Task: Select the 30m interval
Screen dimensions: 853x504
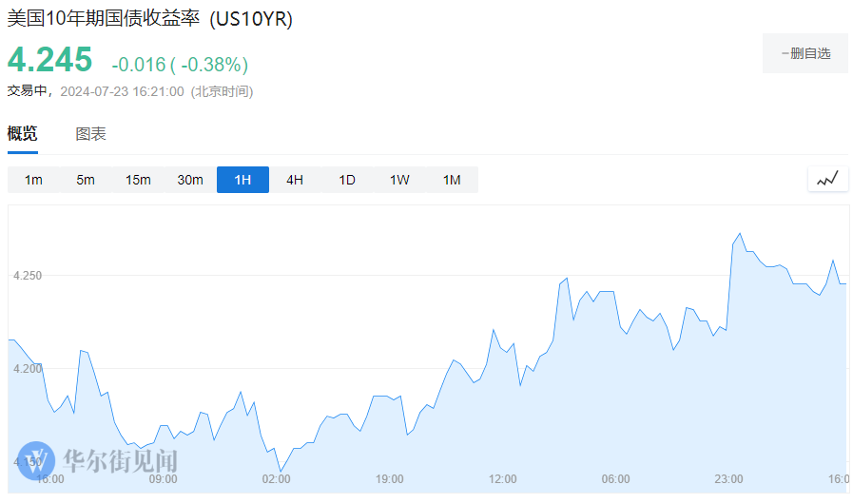Action: (190, 180)
